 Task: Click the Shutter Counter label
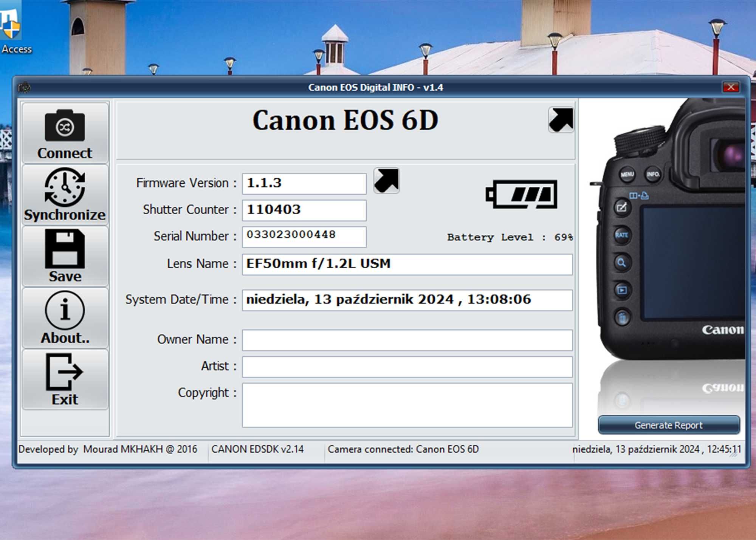[x=190, y=209]
